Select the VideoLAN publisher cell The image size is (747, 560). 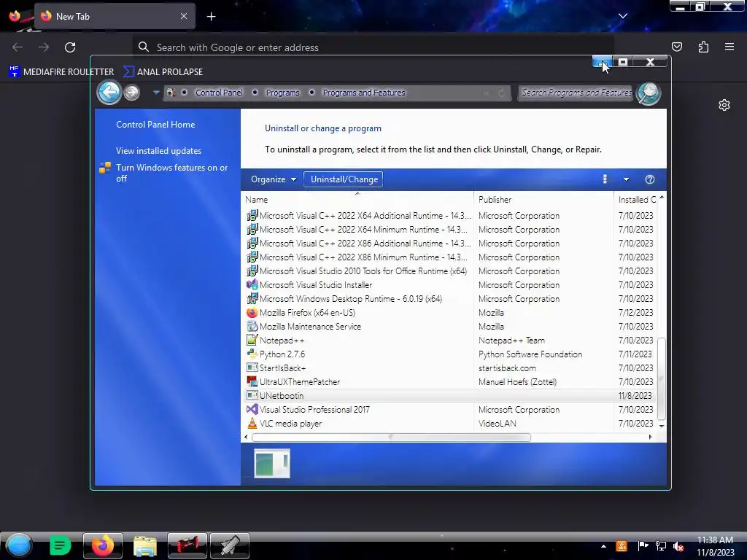tap(497, 424)
